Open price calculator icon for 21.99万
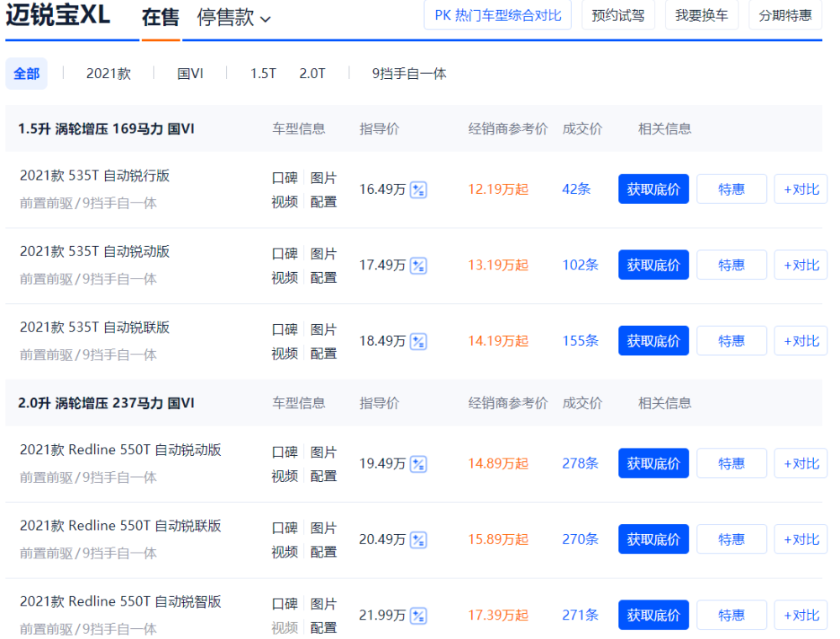Viewport: 840px width, 639px height. (x=417, y=616)
